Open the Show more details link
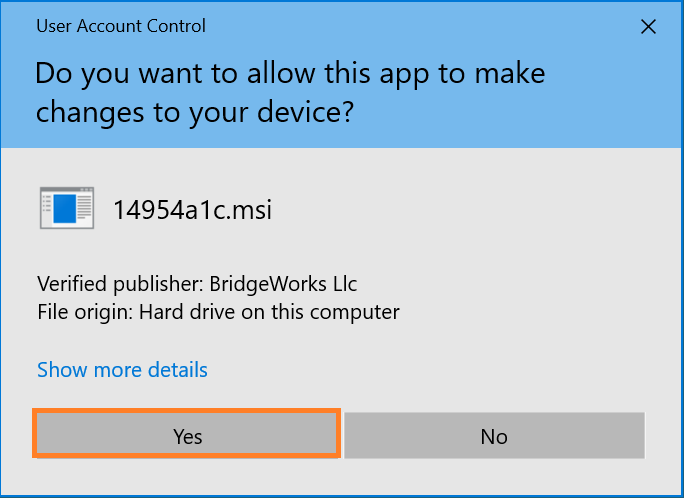The width and height of the screenshot is (684, 498). pos(122,370)
